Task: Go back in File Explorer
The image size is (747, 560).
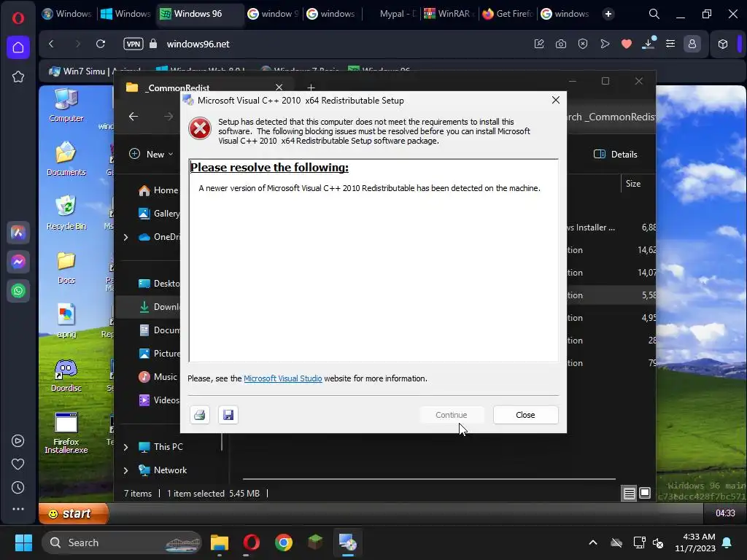Action: pos(134,117)
